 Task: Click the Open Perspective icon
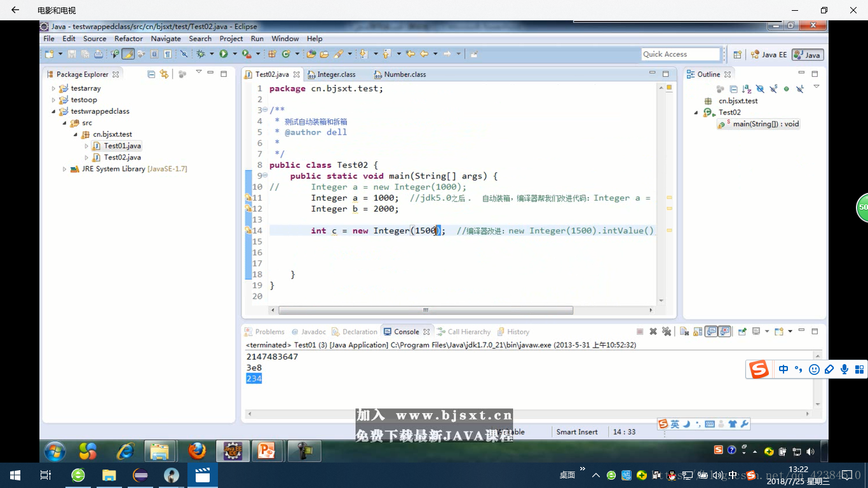pos(737,55)
